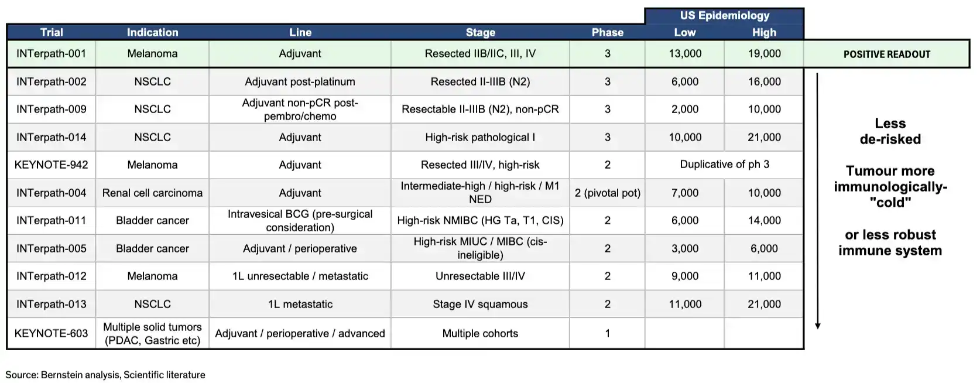Select the Intravesical BCG line cell
980x383 pixels.
[300, 221]
